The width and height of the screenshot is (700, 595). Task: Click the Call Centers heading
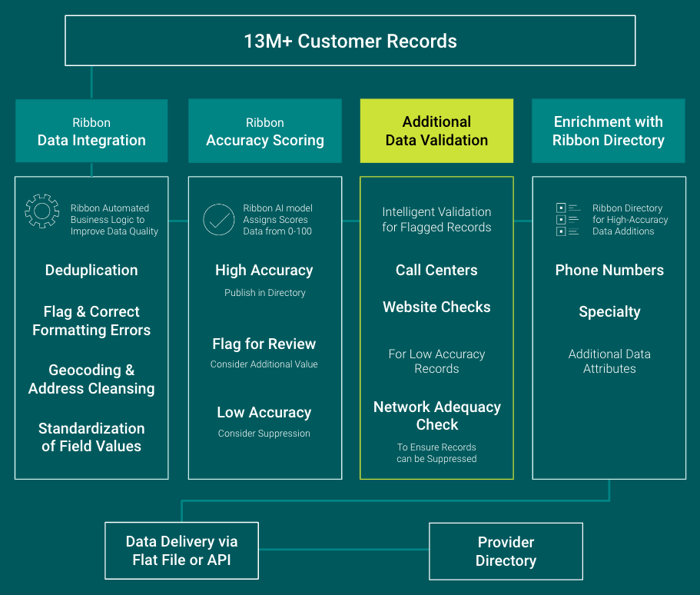tap(436, 271)
